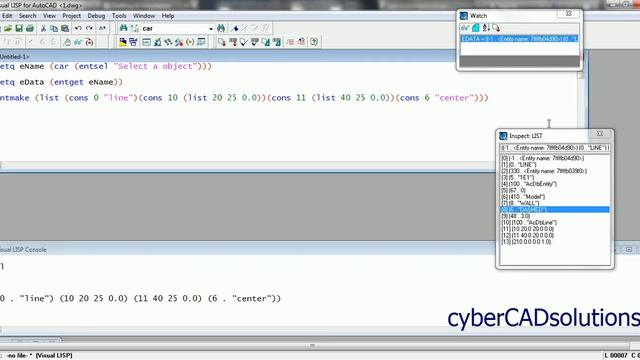640x360 pixels.
Task: Click the Trace icon
Action: coord(168,42)
